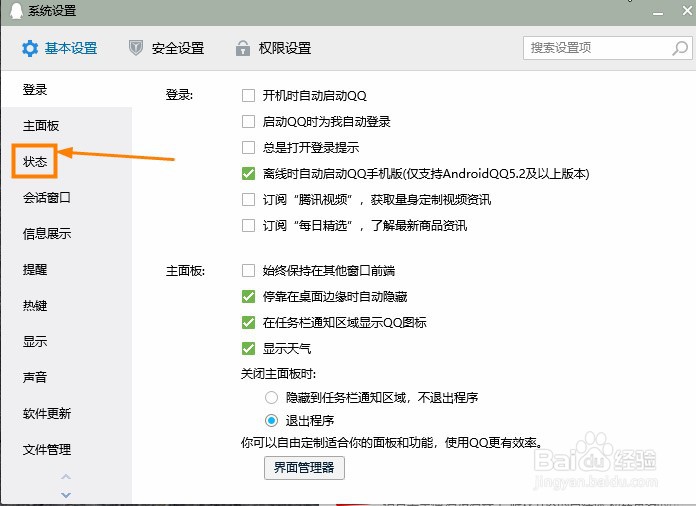Enable 开机时自动启动QQ checkbox
The width and height of the screenshot is (696, 506).
tap(248, 95)
